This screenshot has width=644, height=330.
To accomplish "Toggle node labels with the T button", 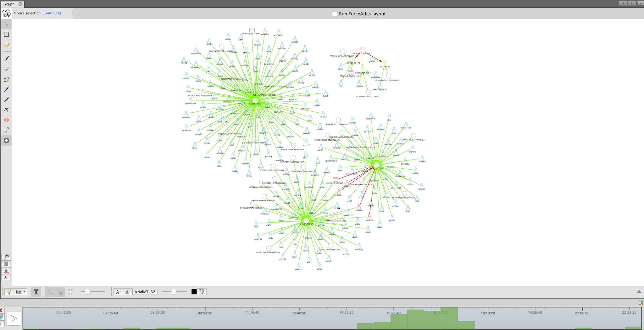I will click(36, 292).
